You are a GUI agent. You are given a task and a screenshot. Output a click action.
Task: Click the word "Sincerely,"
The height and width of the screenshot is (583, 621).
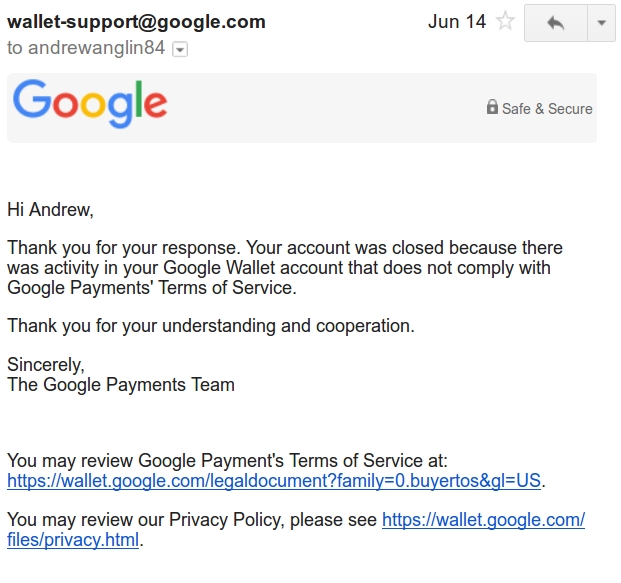point(46,365)
